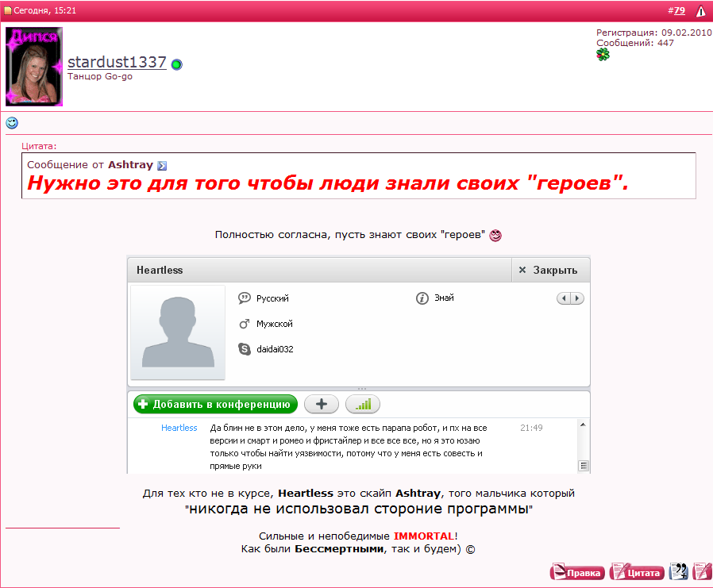
Task: Click the ICQ flower icon
Action: click(603, 55)
